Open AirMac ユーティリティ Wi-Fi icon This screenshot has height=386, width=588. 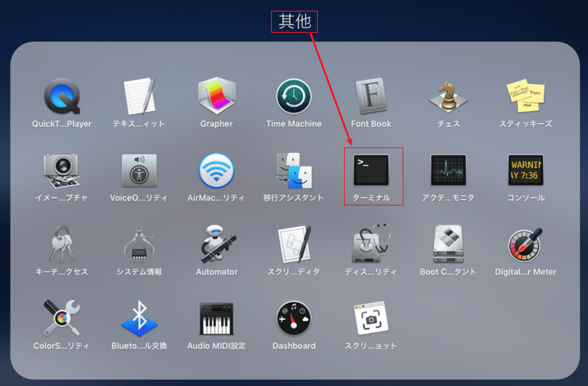click(217, 170)
